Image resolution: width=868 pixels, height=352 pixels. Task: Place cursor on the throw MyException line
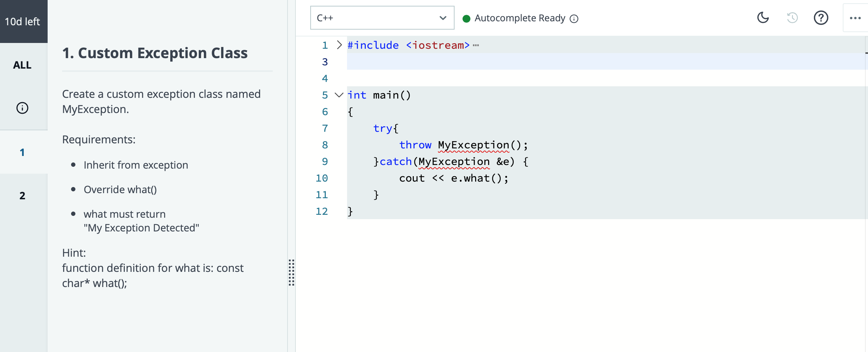[x=464, y=145]
